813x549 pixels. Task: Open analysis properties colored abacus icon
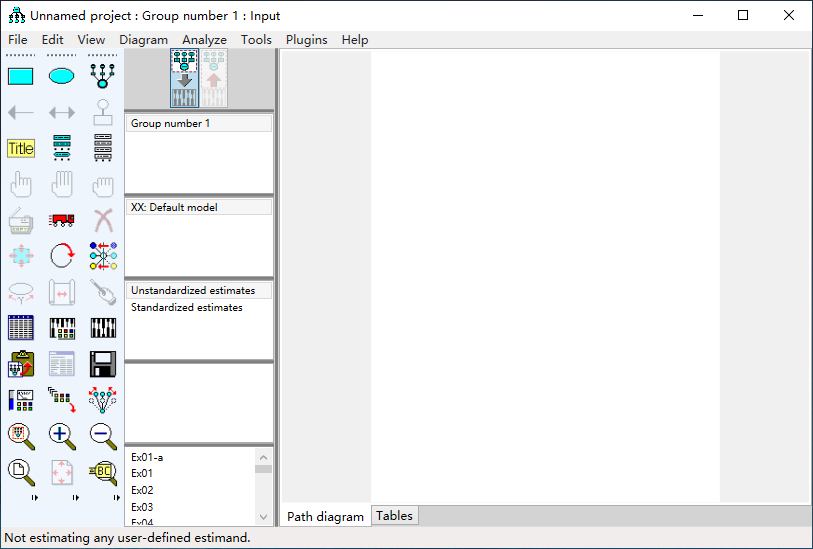pyautogui.click(x=62, y=328)
